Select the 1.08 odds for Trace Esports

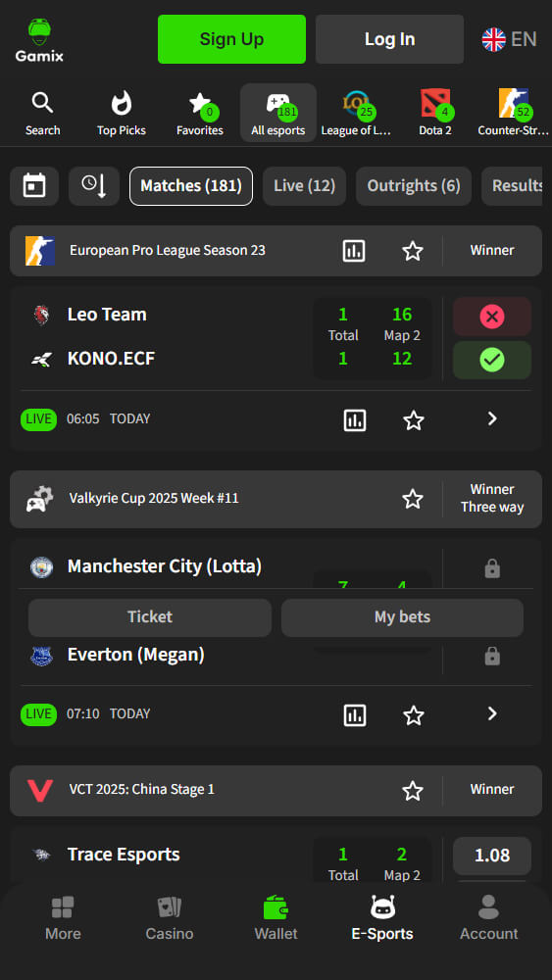[492, 856]
